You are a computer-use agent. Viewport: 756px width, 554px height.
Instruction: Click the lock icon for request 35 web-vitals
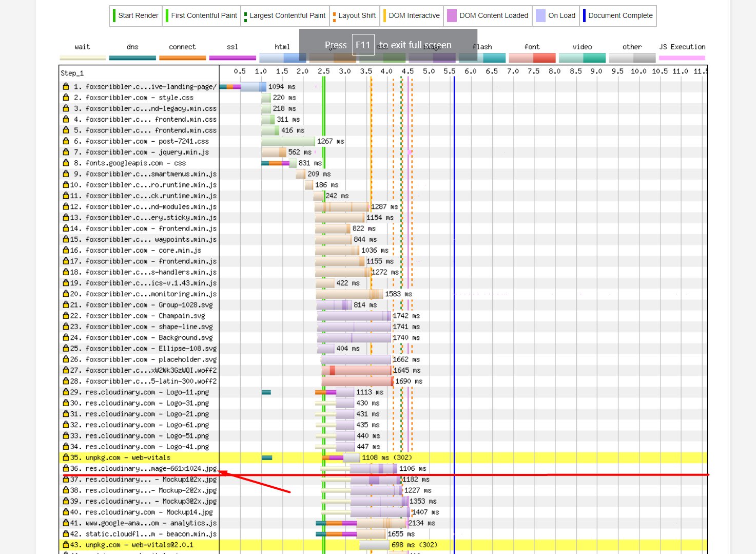pos(66,457)
